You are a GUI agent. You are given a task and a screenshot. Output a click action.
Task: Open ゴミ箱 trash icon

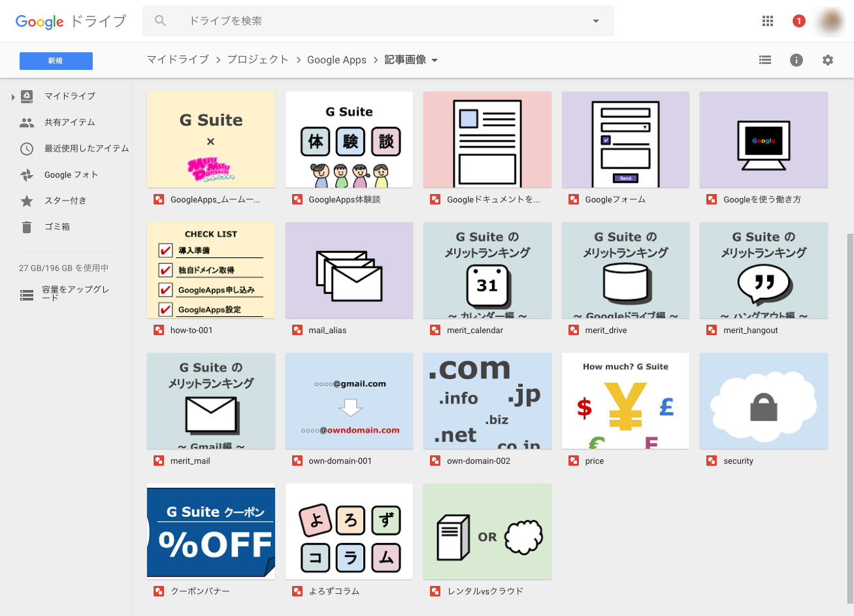[x=27, y=227]
